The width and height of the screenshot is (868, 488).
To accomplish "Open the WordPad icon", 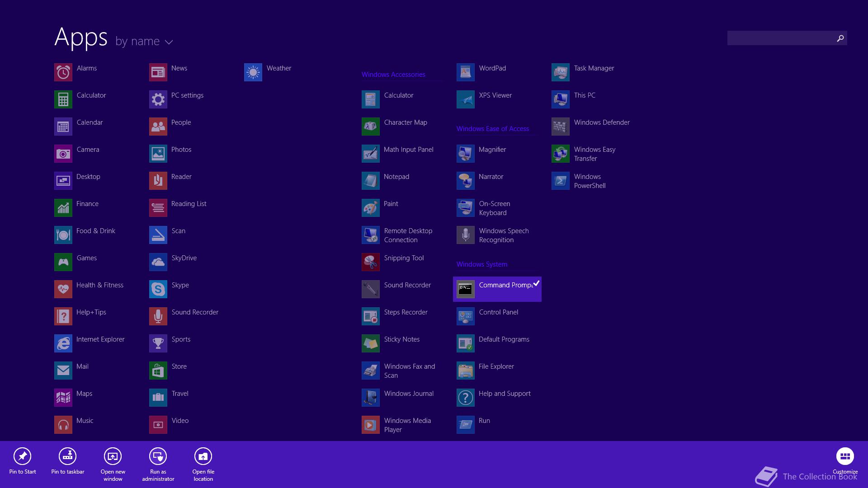I will point(466,72).
